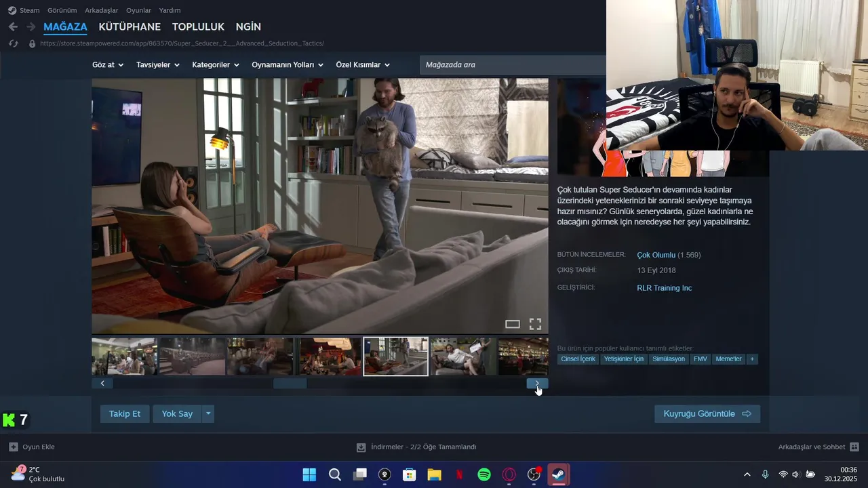Launch Netflix from the taskbar

coord(459,474)
